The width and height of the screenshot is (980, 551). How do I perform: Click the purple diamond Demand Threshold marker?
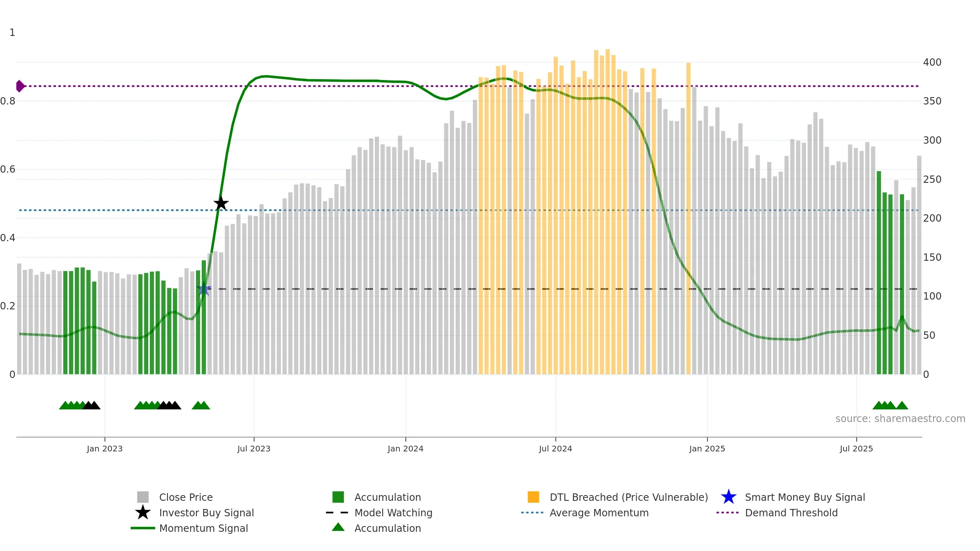coord(20,86)
